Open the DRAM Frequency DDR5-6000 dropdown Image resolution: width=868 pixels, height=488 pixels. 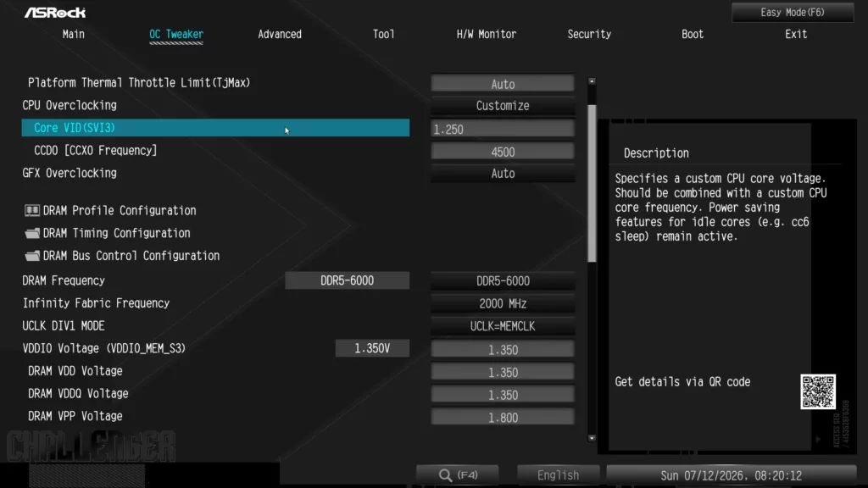[x=503, y=281]
